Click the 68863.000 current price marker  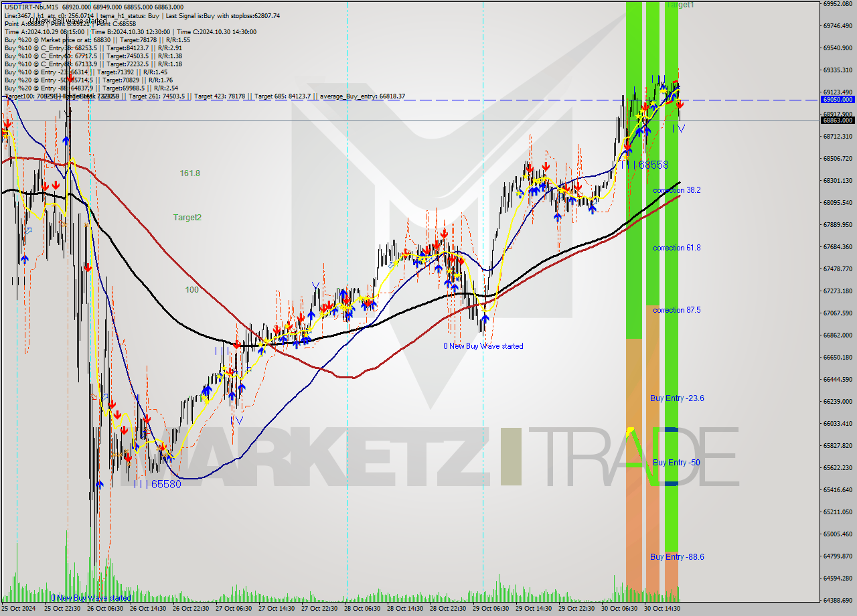tap(837, 121)
